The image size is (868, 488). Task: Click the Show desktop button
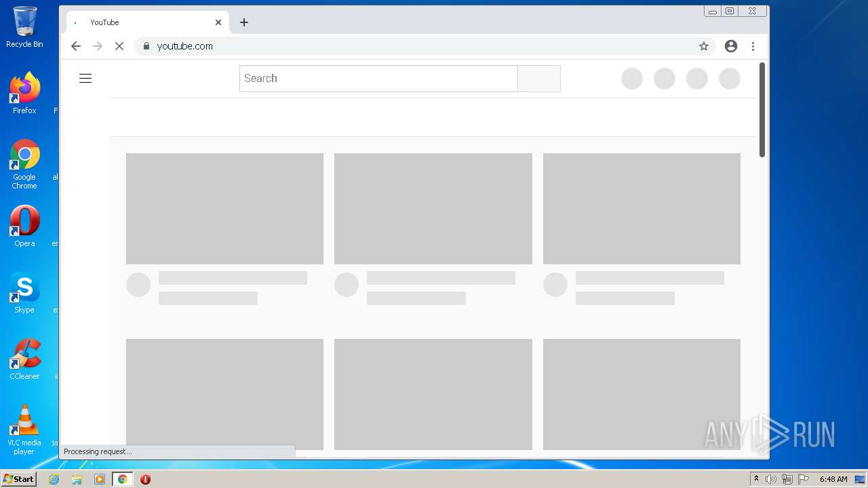tap(861, 479)
